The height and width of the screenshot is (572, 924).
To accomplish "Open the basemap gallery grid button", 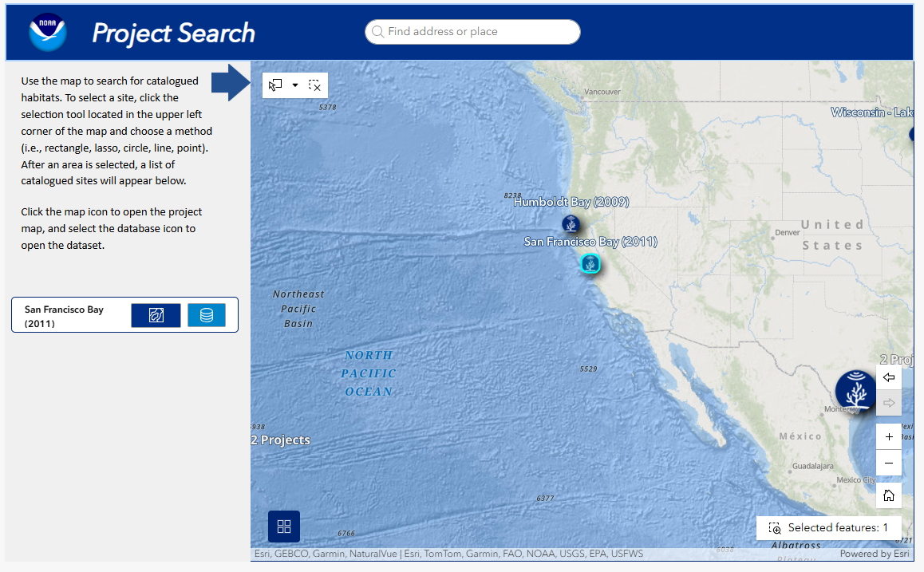I will [284, 527].
